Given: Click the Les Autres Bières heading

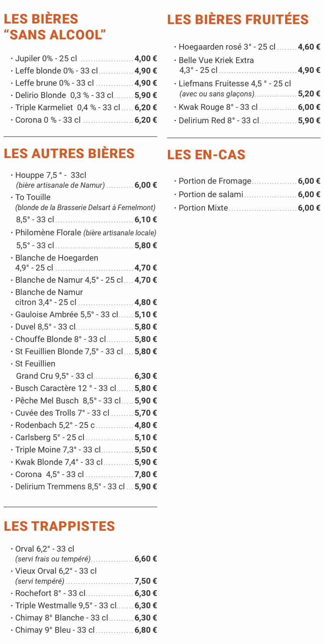Looking at the screenshot, I should click(x=69, y=154).
